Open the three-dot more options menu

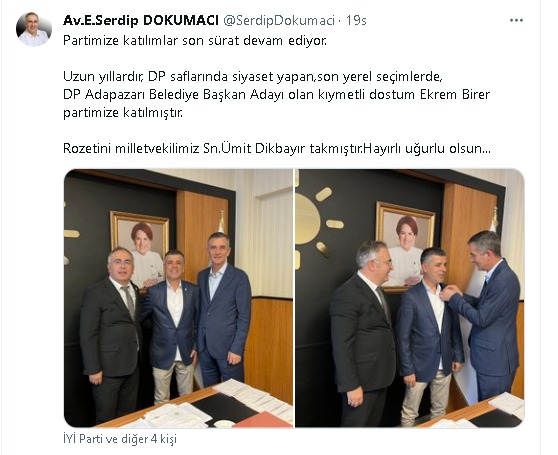516,21
